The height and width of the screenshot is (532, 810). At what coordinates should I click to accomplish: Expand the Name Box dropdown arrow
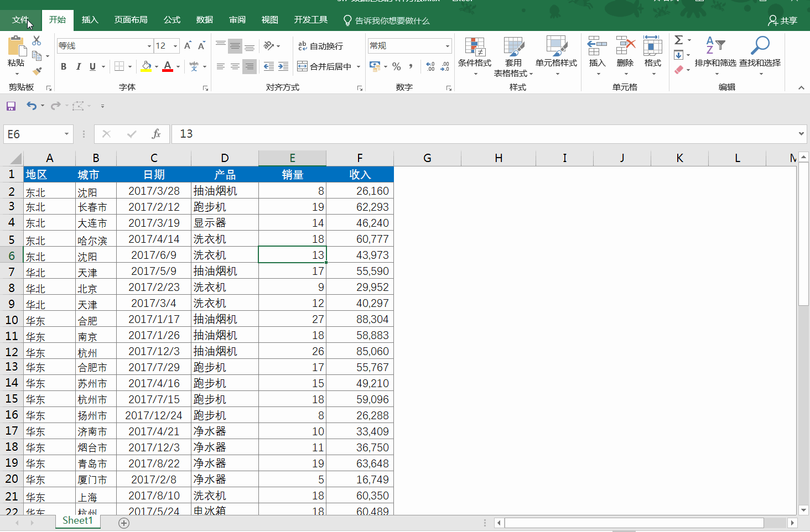[66, 134]
